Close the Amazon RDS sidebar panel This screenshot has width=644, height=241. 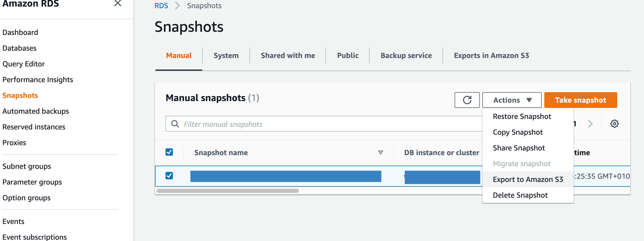pos(118,3)
